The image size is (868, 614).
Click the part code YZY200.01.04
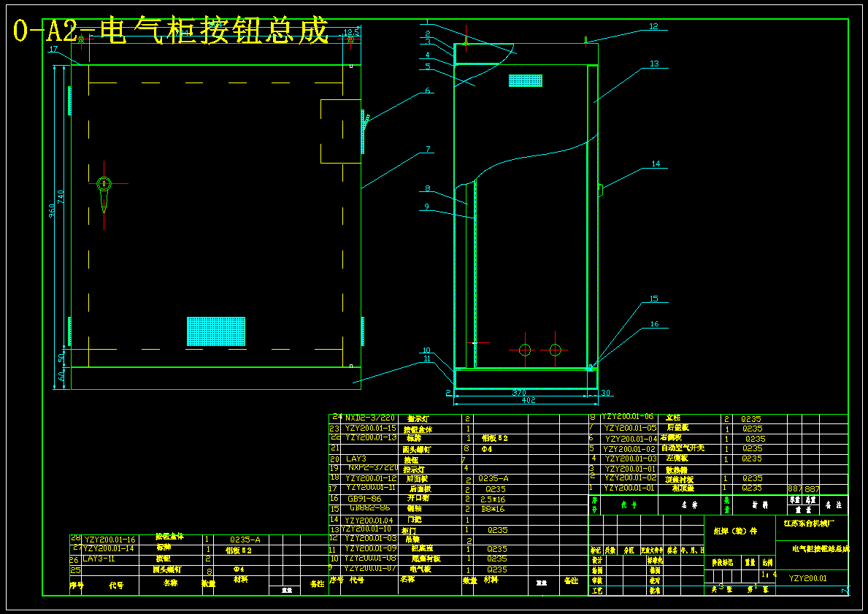(369, 521)
